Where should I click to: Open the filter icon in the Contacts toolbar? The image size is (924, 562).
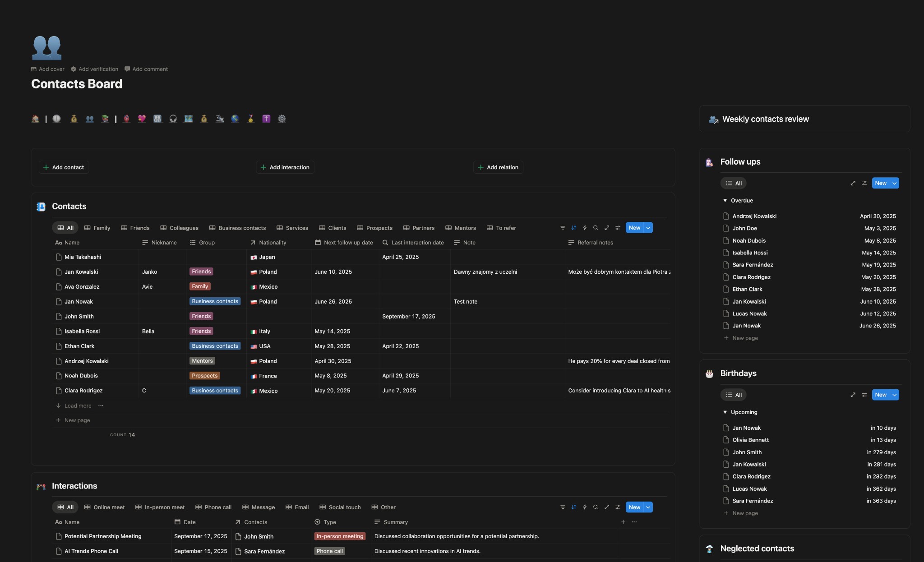[563, 228]
